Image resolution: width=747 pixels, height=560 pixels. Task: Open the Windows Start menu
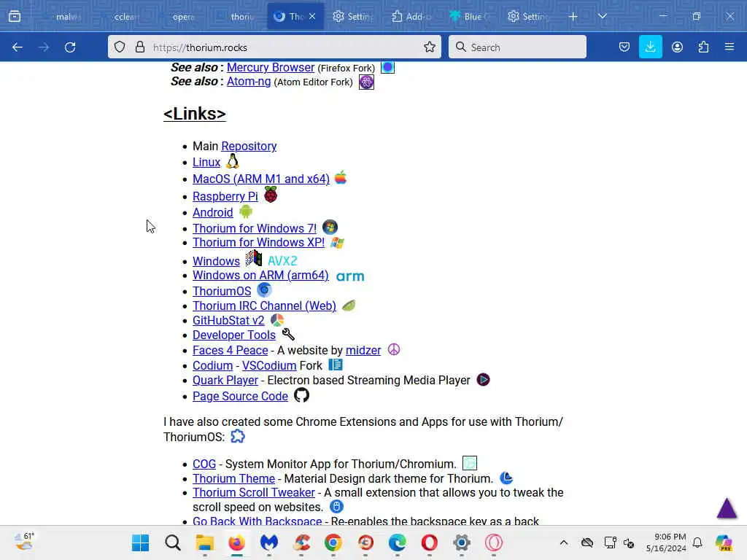click(x=141, y=542)
